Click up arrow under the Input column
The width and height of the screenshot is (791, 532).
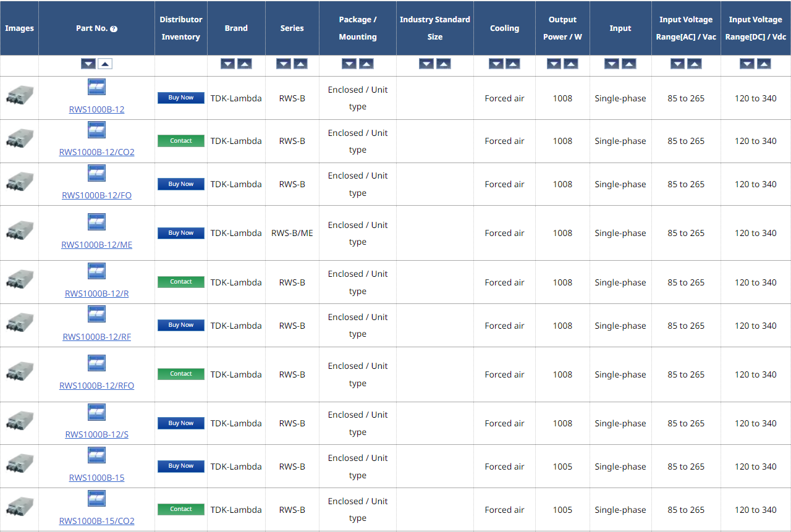628,64
